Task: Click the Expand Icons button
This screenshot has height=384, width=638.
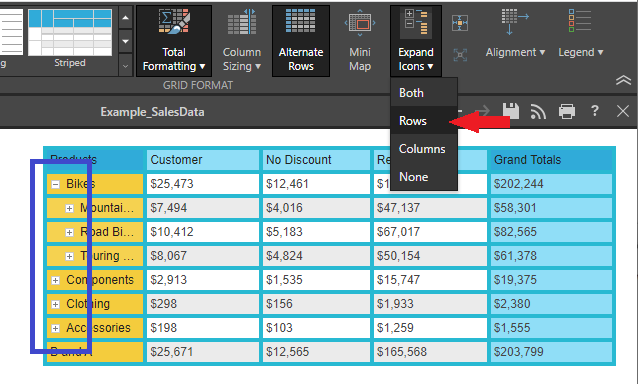Action: pos(415,41)
